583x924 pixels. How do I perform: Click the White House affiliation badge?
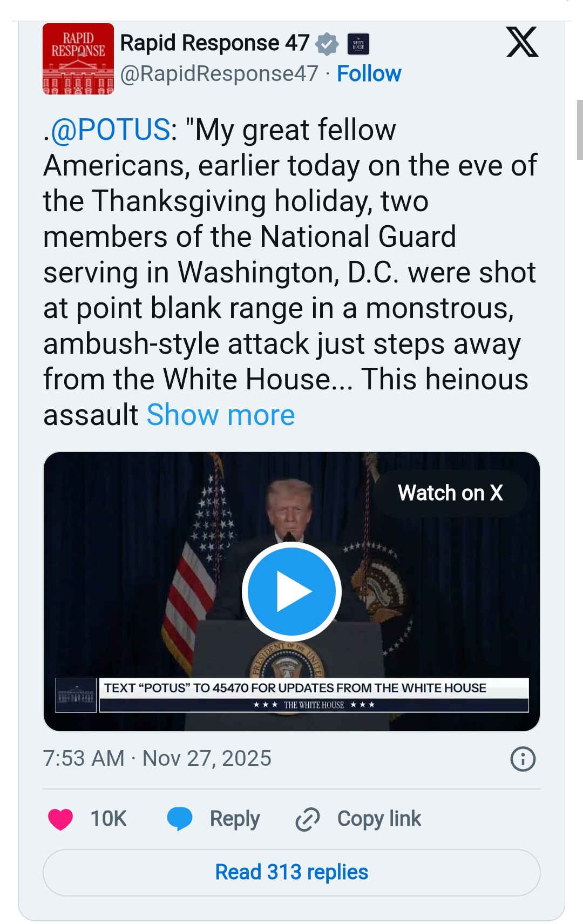[358, 44]
